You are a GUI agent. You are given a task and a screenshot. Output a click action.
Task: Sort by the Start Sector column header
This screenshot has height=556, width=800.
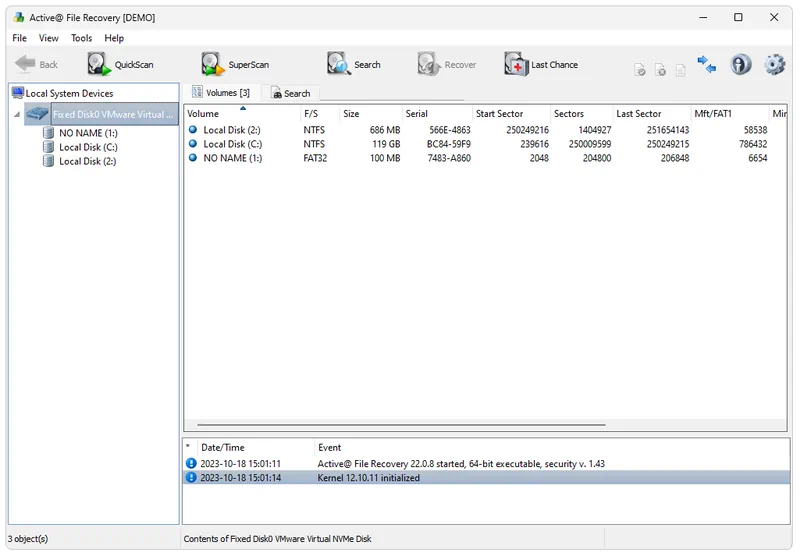coord(512,114)
